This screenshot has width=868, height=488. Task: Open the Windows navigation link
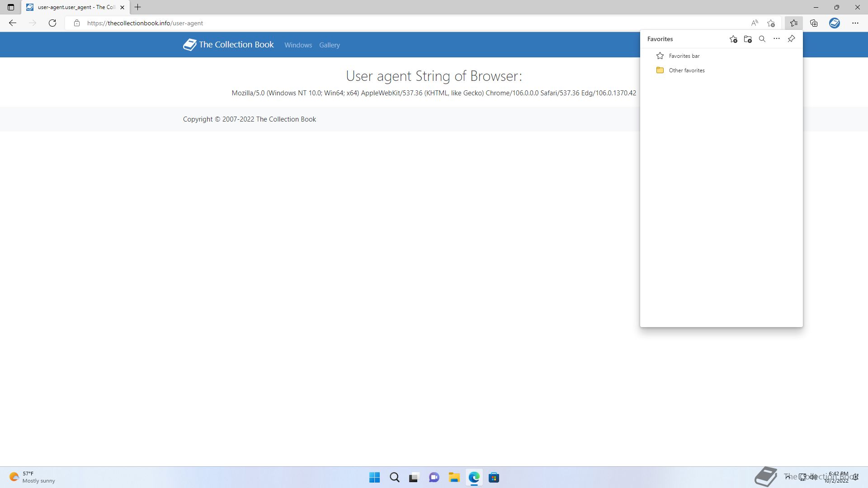[x=298, y=45]
